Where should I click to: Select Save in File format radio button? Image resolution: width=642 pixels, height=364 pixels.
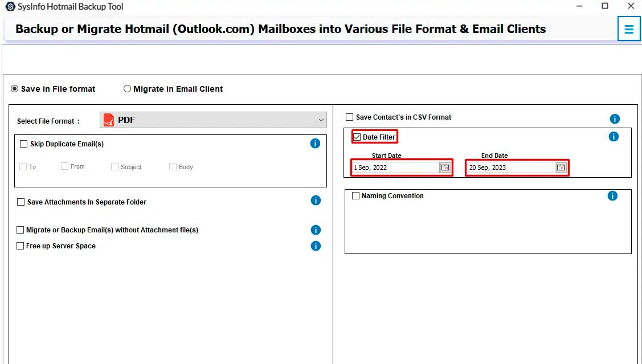(14, 89)
